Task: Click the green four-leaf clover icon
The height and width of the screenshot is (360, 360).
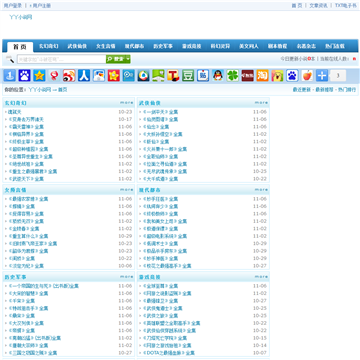Action: (233, 76)
